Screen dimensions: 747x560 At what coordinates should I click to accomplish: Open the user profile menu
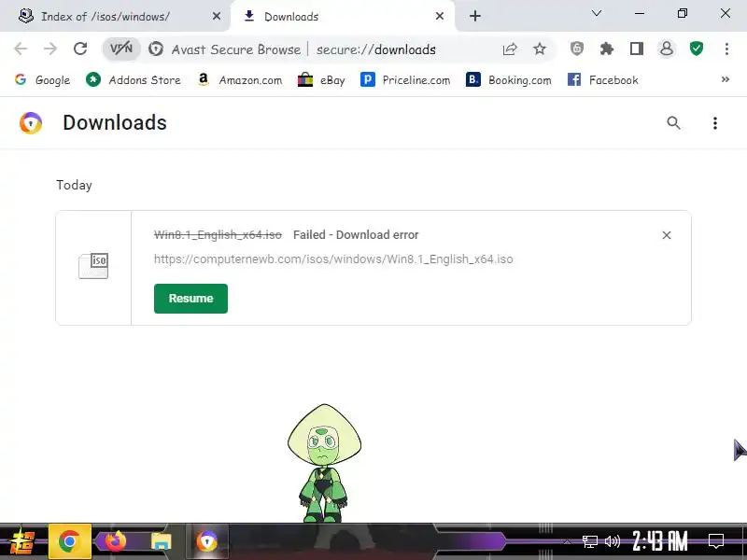(x=667, y=49)
